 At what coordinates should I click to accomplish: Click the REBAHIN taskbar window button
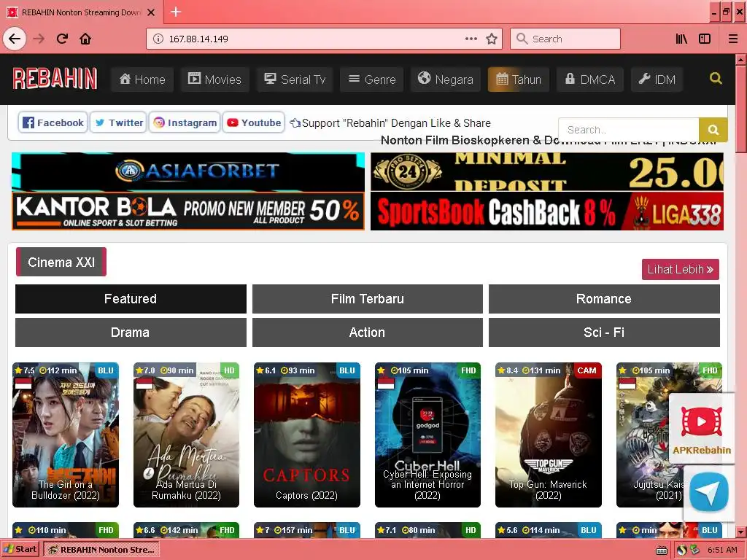[x=102, y=550]
